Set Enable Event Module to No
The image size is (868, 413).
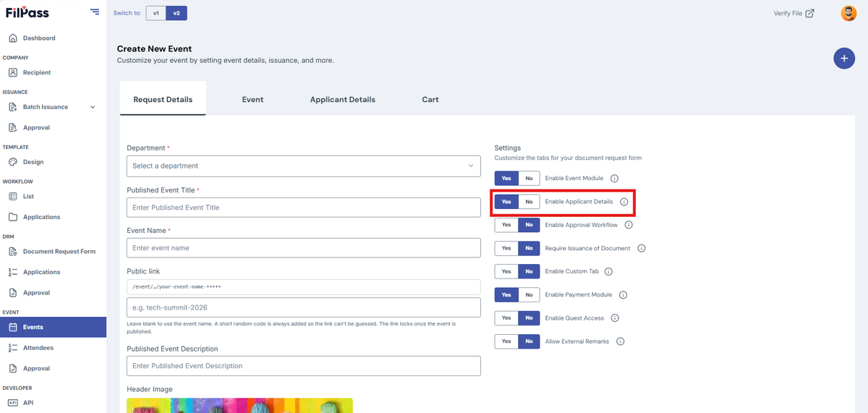(529, 178)
